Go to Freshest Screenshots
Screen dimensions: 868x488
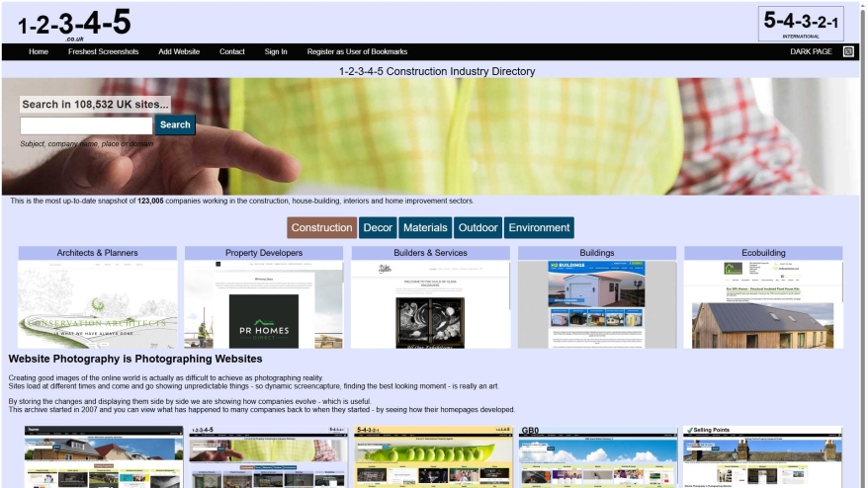103,51
